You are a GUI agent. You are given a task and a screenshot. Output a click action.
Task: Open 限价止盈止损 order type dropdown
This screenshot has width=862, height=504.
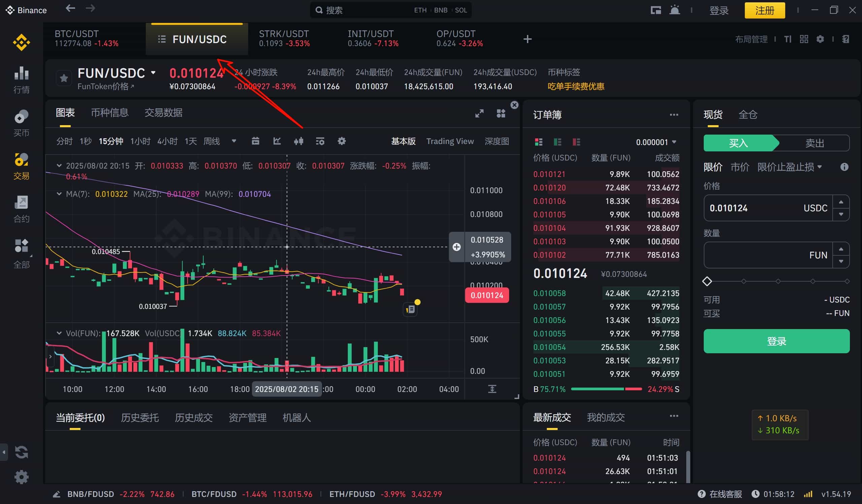click(x=789, y=167)
